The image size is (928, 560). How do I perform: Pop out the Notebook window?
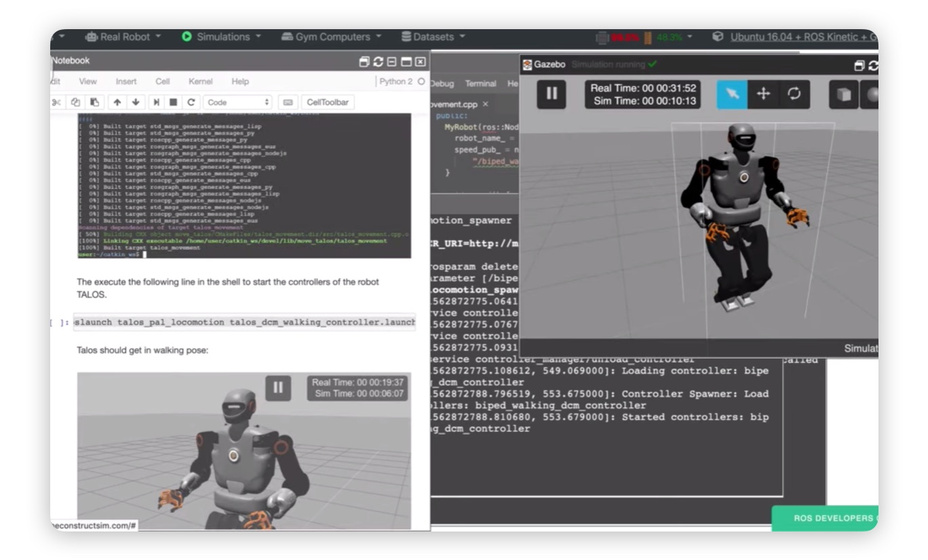[x=365, y=62]
